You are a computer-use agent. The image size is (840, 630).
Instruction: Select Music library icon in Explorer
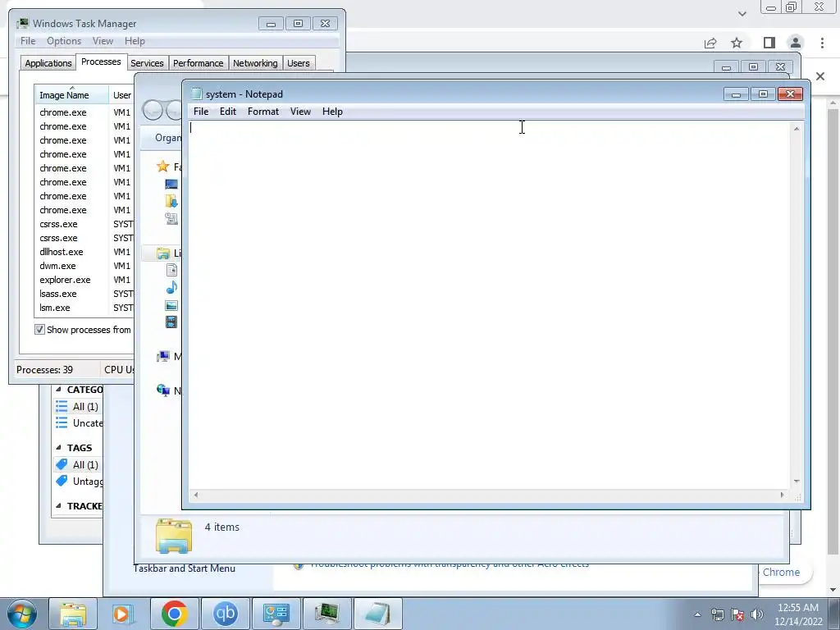[x=171, y=288]
